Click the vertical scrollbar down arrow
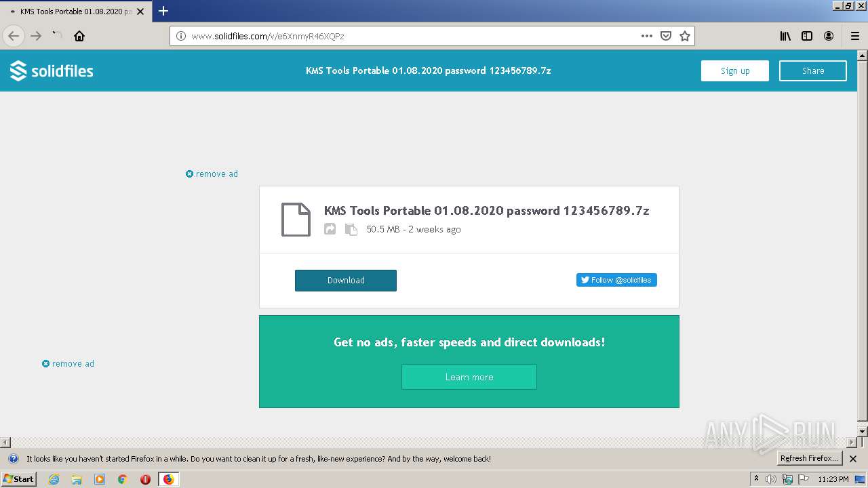 coord(863,431)
